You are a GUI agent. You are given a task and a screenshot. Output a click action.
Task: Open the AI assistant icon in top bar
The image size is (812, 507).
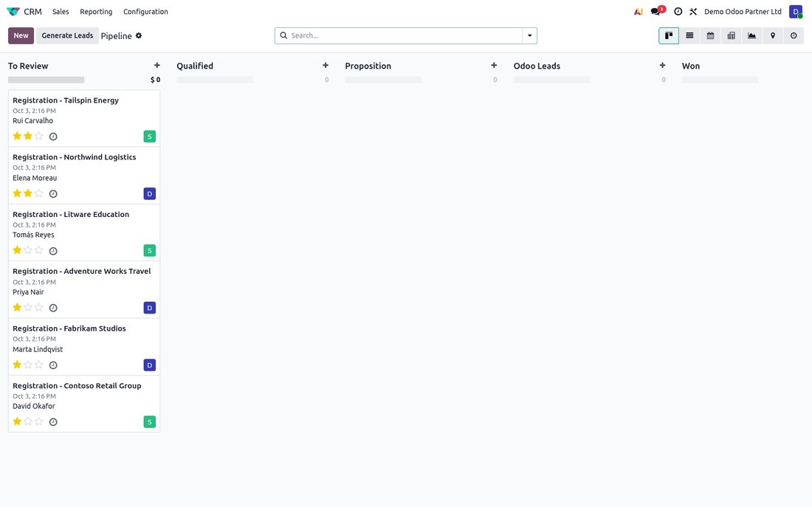[x=639, y=11]
